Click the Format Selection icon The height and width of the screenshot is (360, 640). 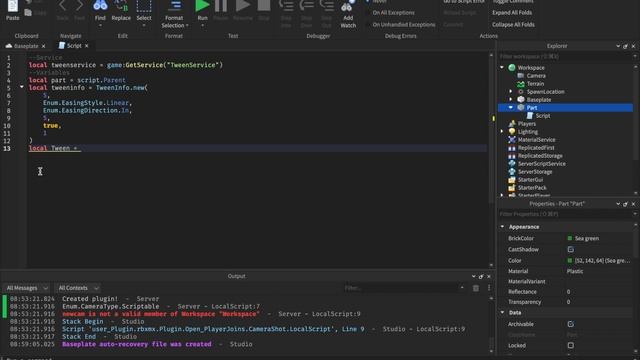coord(175,5)
